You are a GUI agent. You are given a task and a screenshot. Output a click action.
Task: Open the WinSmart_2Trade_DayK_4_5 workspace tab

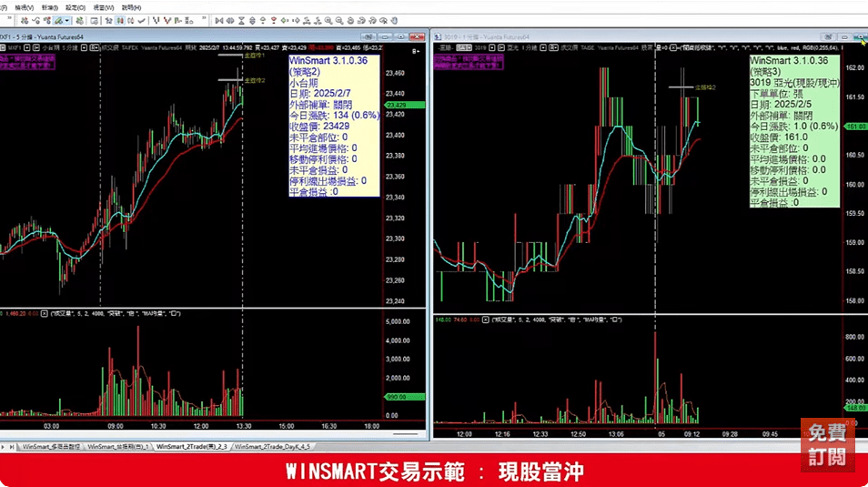(272, 447)
